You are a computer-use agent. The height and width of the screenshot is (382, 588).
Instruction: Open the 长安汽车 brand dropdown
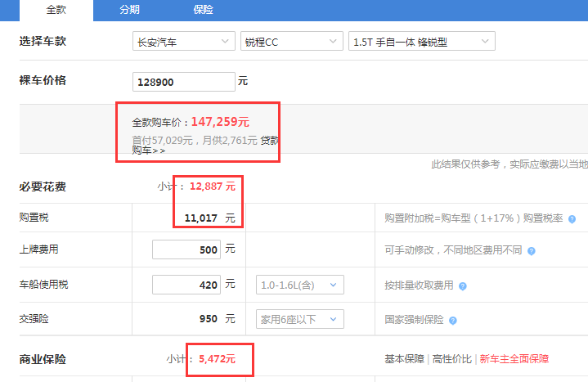point(184,41)
